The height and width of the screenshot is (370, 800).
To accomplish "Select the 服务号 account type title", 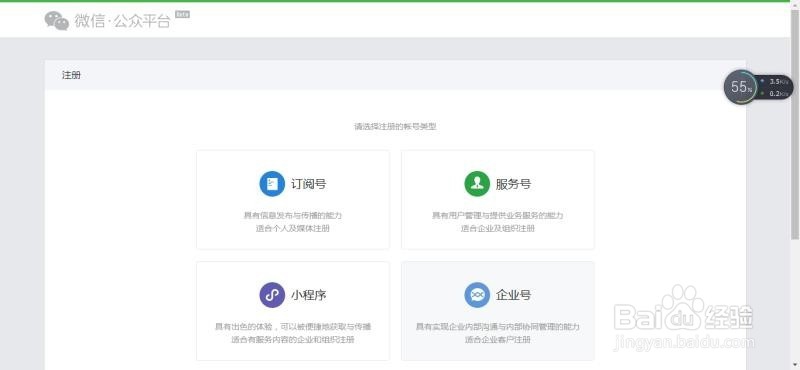I will [513, 184].
